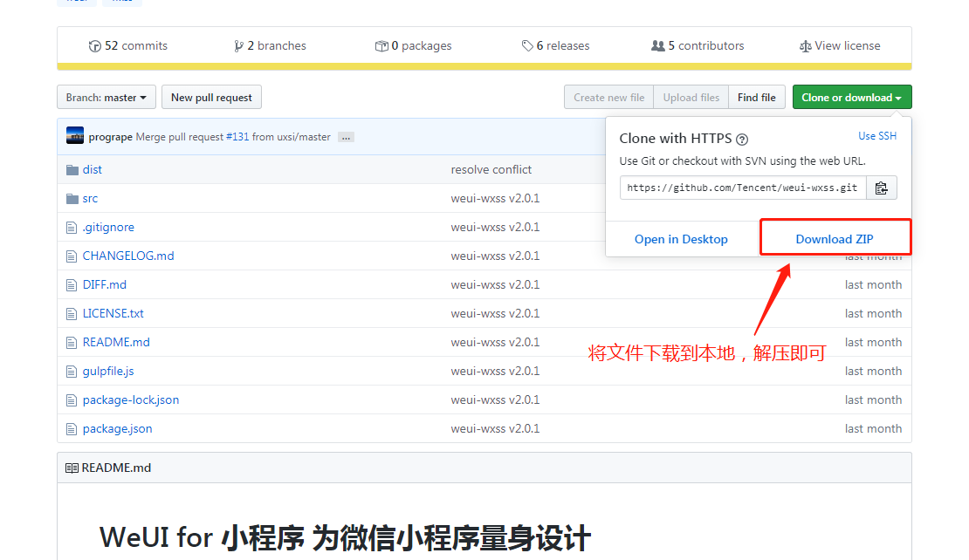Expand the Clone or download dropdown
Screen dimensions: 969x560
point(852,97)
